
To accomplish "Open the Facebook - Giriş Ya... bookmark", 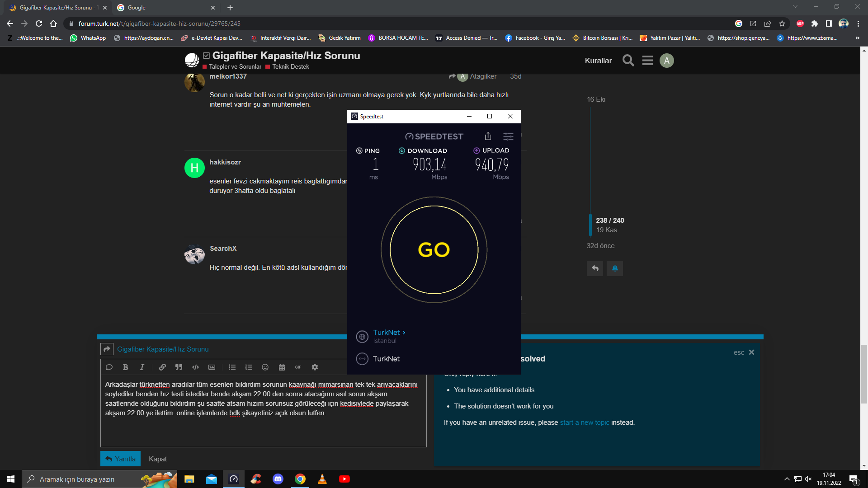I will click(x=535, y=38).
